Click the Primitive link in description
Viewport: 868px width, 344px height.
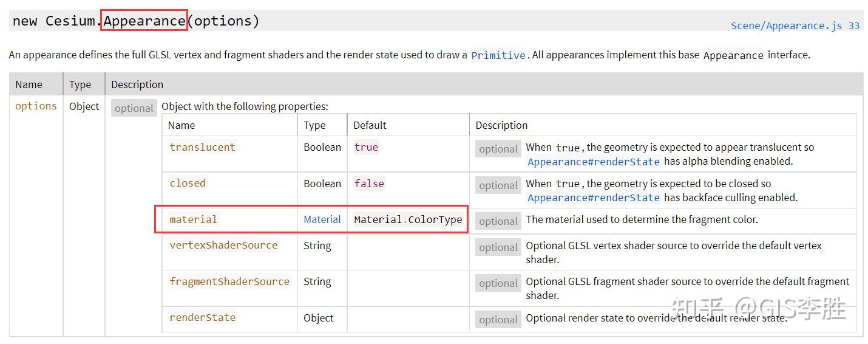pos(498,55)
